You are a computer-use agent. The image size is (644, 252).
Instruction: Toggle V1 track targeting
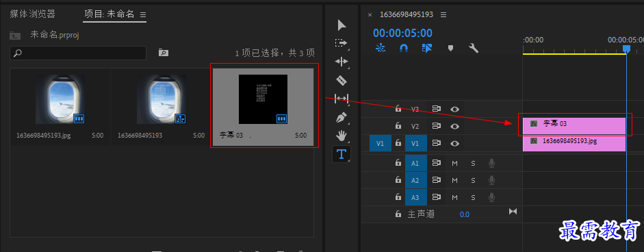[x=415, y=143]
